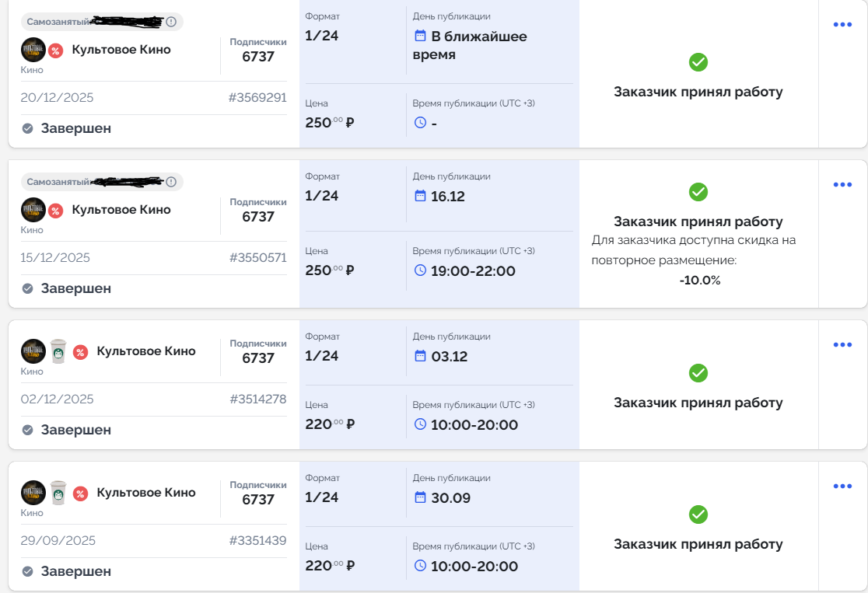The width and height of the screenshot is (868, 593).
Task: Click channel avatar in order #3569291 card
Action: pyautogui.click(x=33, y=50)
